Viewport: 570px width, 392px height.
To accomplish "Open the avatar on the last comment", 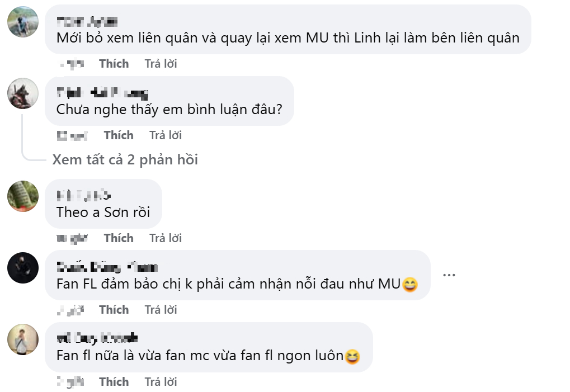I will click(x=22, y=341).
